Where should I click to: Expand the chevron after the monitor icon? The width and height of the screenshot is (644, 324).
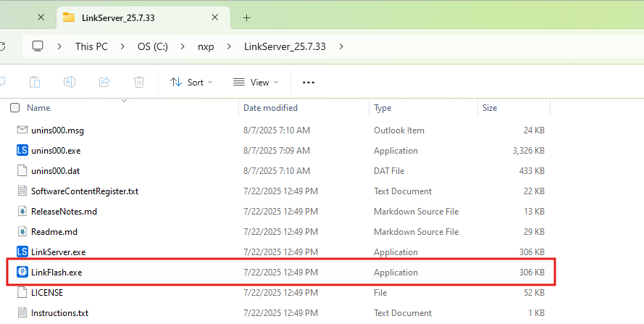point(59,46)
